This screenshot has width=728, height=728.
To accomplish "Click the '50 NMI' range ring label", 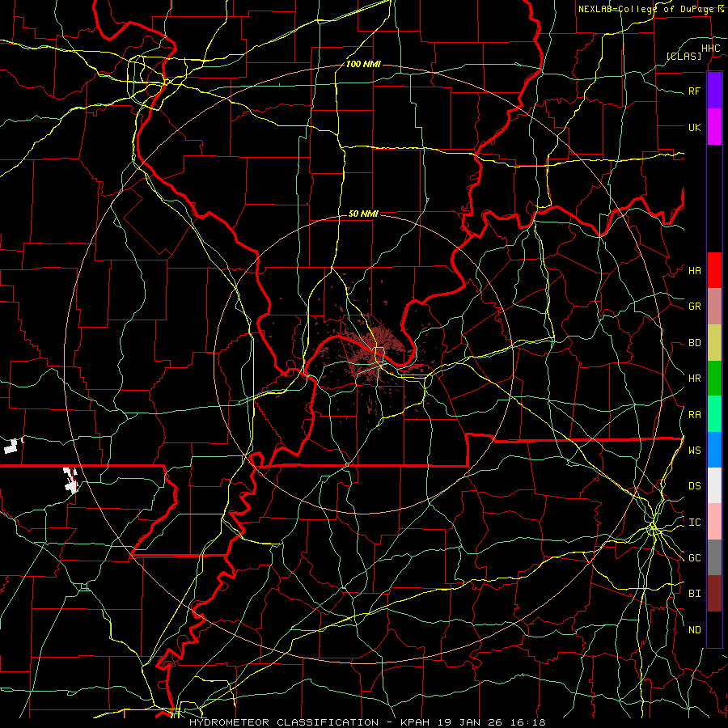I will tap(363, 214).
